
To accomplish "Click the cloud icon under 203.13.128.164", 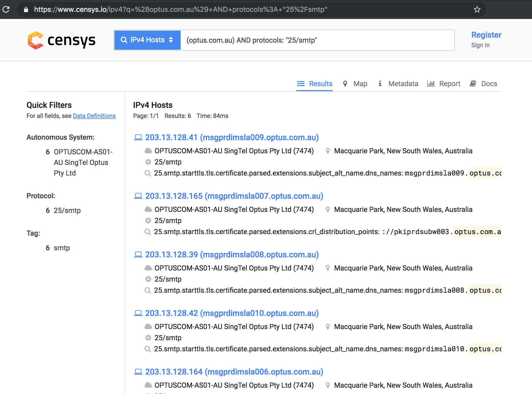I will pos(148,385).
